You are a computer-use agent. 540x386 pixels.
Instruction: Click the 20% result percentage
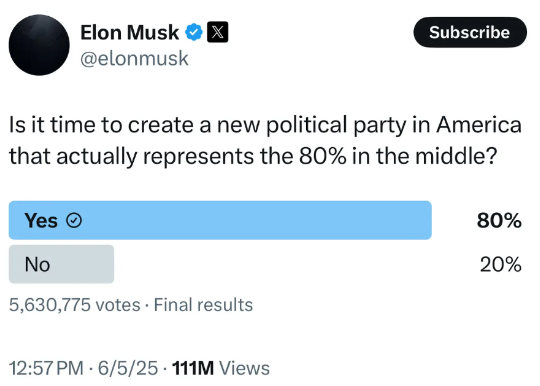tap(500, 264)
